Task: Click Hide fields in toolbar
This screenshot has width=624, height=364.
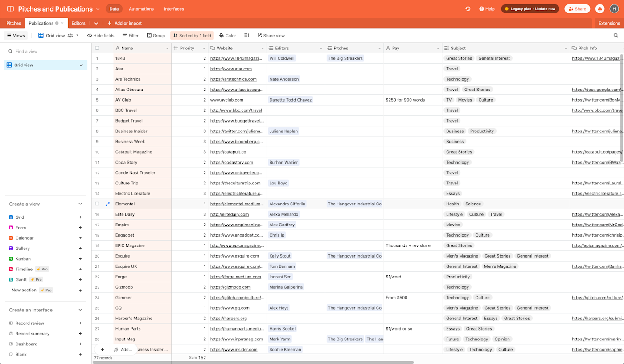Action: (101, 36)
